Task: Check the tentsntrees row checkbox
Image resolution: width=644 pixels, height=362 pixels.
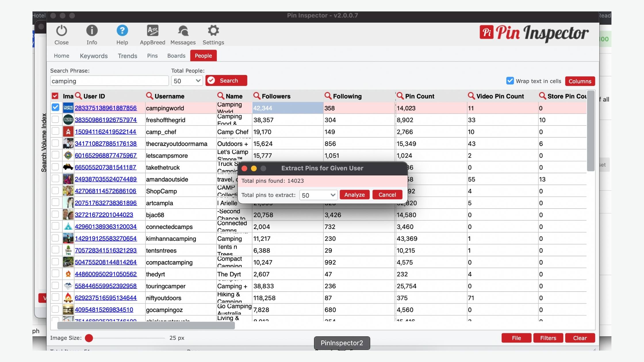Action: click(x=55, y=250)
